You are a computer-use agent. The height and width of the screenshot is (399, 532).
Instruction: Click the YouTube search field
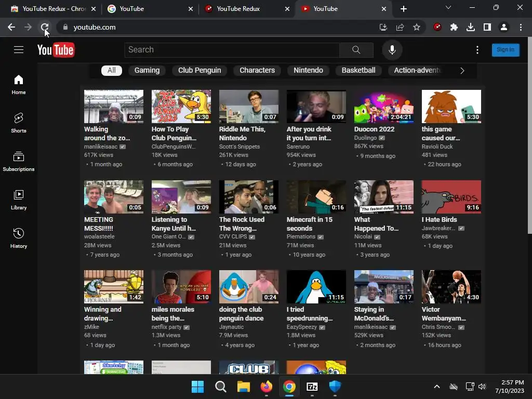tap(232, 50)
